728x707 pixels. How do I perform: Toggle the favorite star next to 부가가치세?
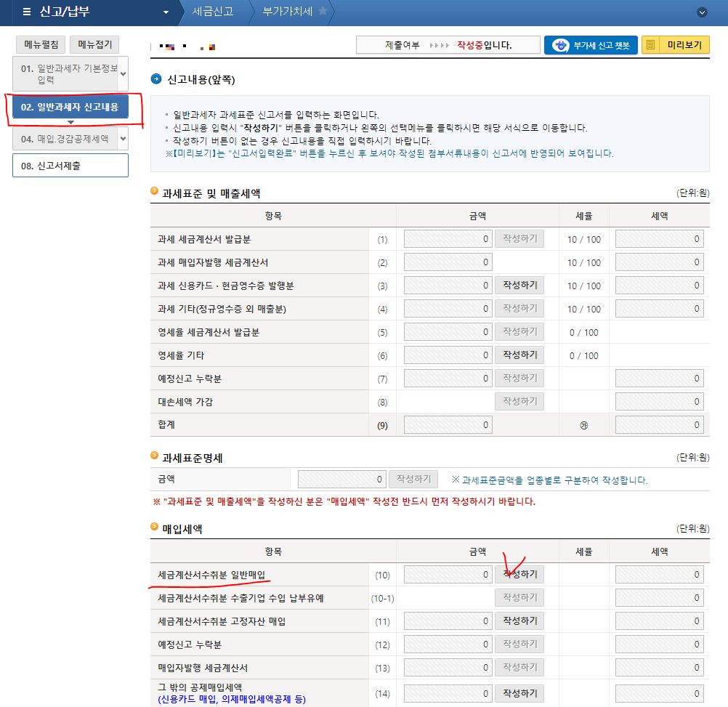(323, 11)
